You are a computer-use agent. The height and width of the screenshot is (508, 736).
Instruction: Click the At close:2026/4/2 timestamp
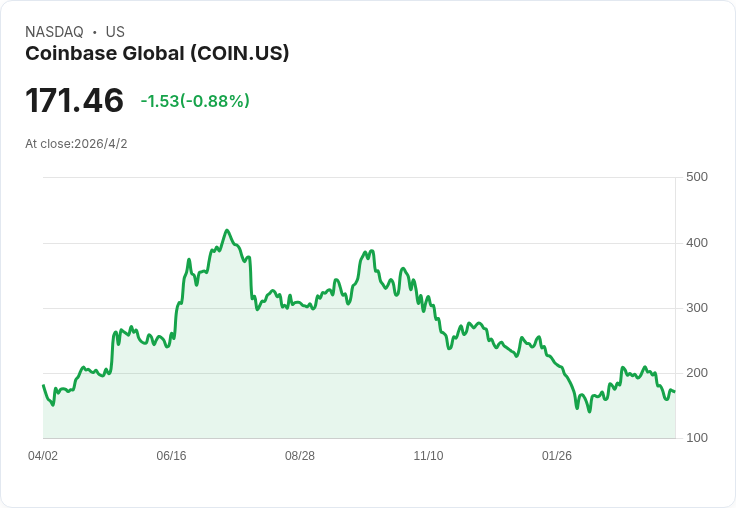[x=76, y=144]
